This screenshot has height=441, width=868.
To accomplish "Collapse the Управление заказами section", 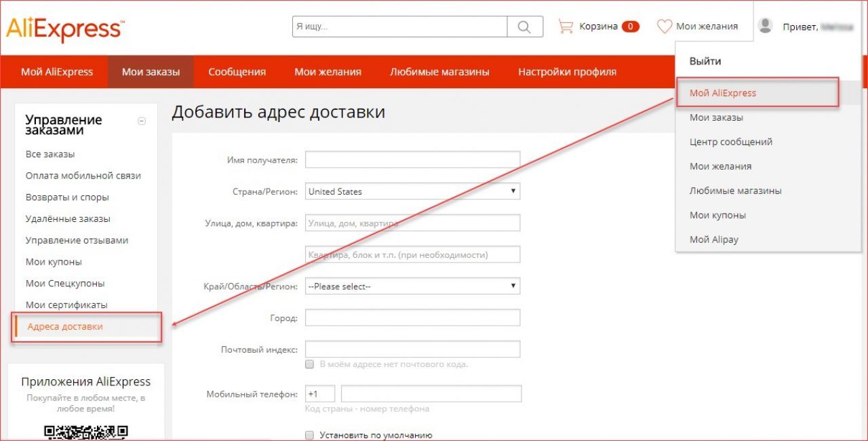I will point(142,121).
